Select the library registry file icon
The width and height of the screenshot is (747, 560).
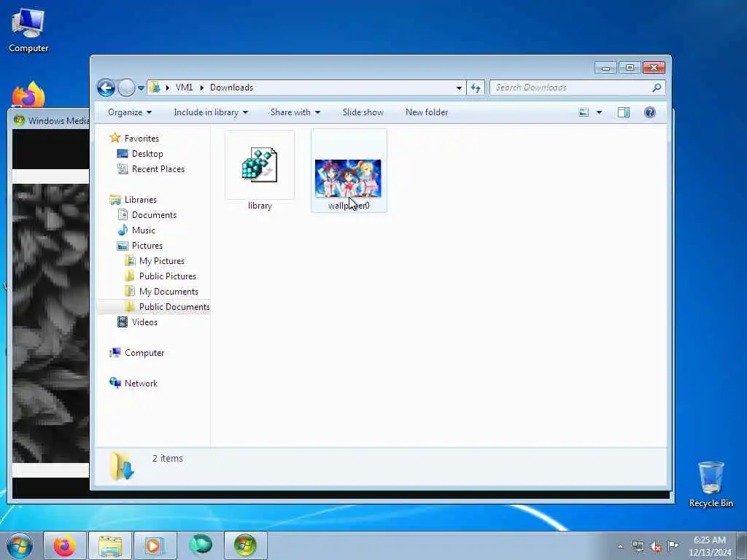(260, 165)
